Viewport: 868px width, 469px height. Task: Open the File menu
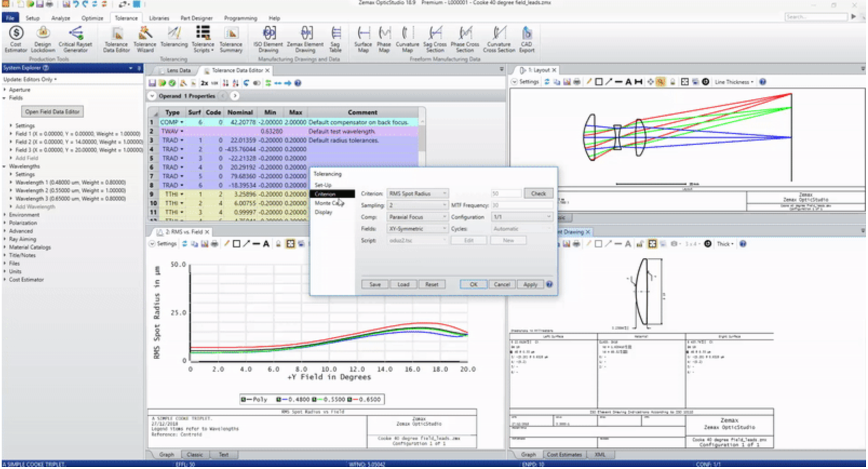[10, 18]
